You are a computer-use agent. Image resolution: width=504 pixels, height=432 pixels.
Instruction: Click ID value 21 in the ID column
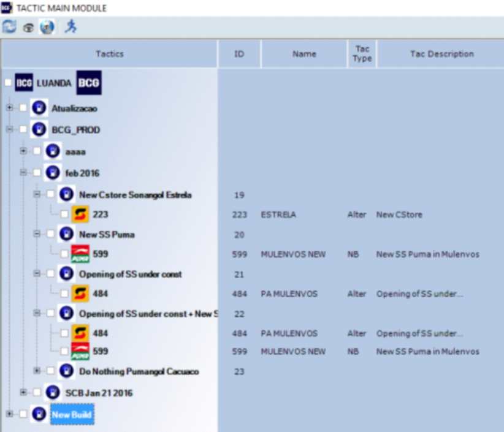(x=239, y=275)
